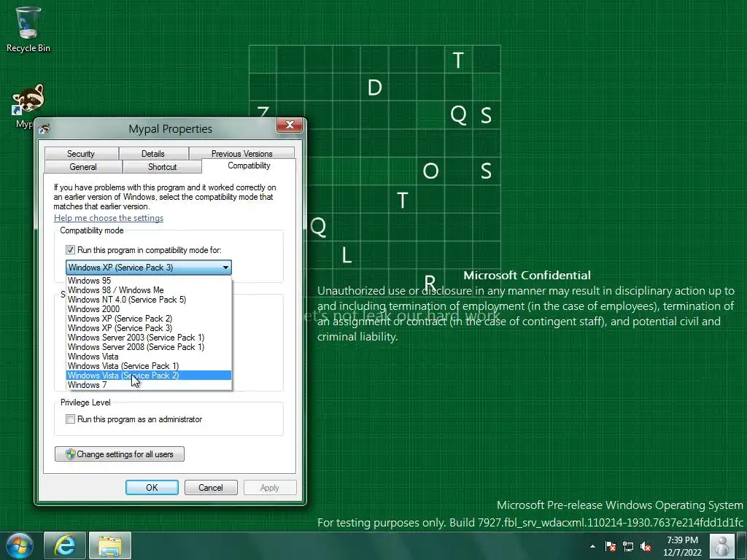
Task: Choose Windows 98 / Windows Me option
Action: click(149, 290)
